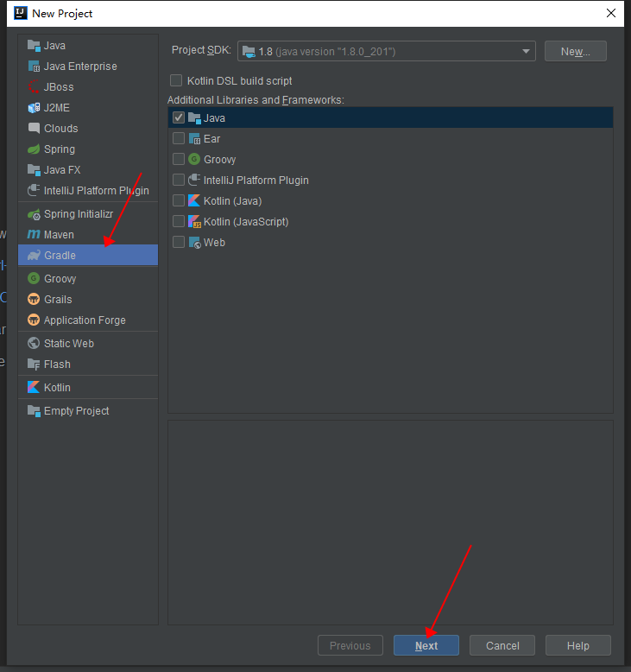
Task: Check the Kotlin (JavaScript) checkbox
Action: pyautogui.click(x=179, y=221)
